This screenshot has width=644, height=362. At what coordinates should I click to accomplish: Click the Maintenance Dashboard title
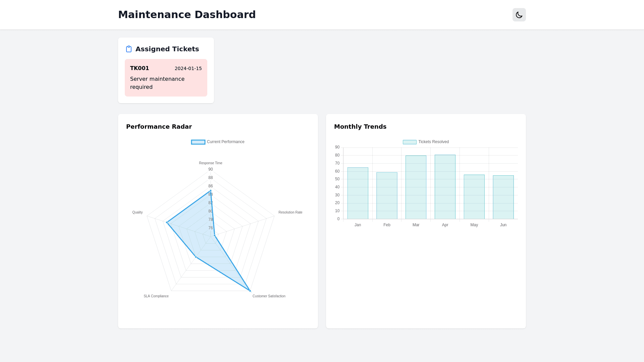tap(187, 15)
